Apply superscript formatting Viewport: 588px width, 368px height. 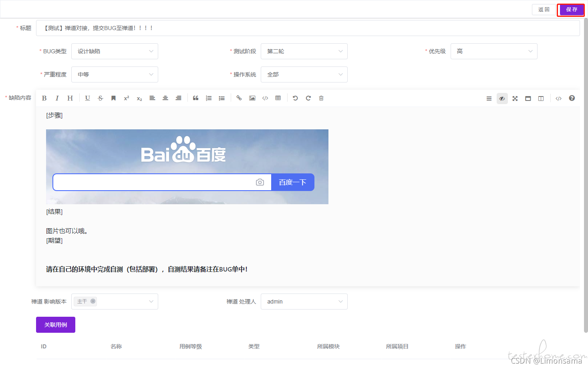click(127, 98)
